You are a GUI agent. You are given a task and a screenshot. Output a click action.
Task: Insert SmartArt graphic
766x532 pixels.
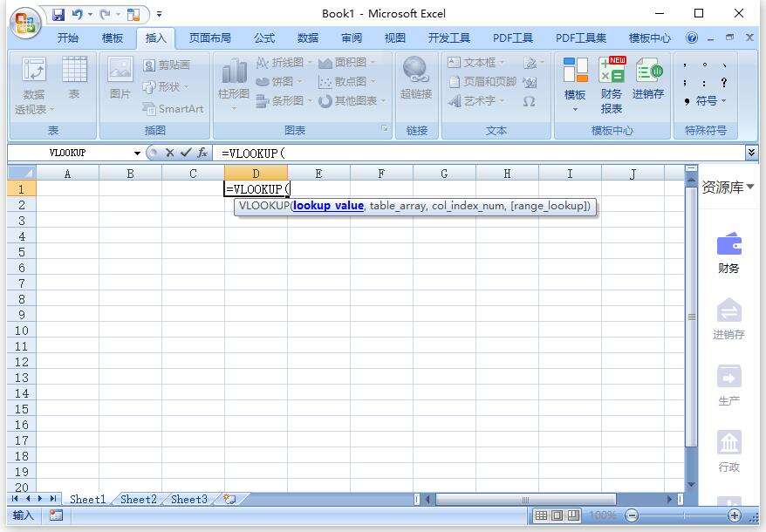click(x=173, y=108)
